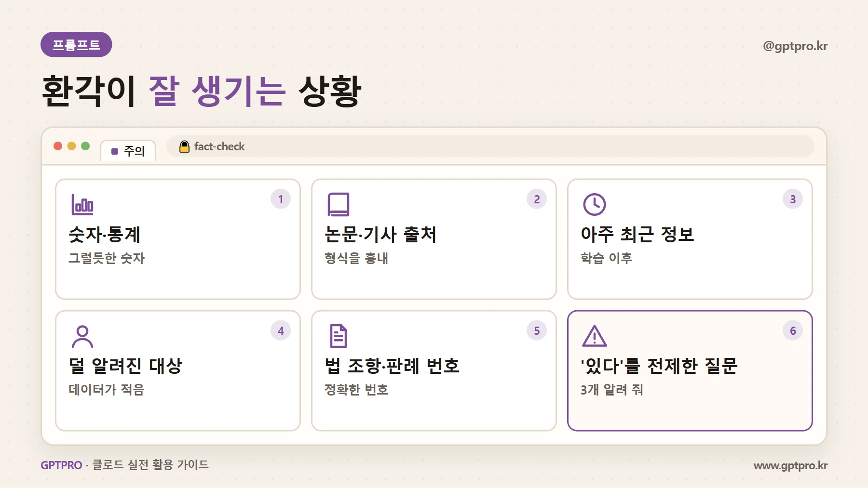Click the 데이터가 적음 subtitle
The height and width of the screenshot is (488, 868).
pyautogui.click(x=107, y=390)
